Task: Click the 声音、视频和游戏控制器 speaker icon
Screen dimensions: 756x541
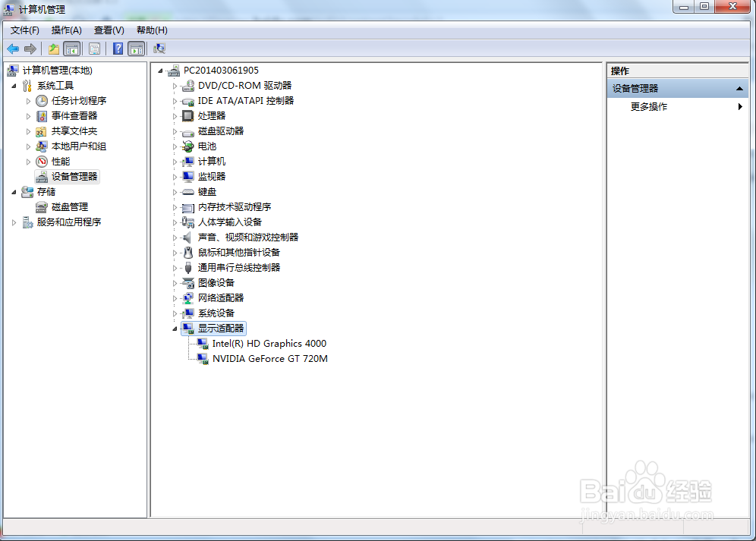Action: pos(188,237)
